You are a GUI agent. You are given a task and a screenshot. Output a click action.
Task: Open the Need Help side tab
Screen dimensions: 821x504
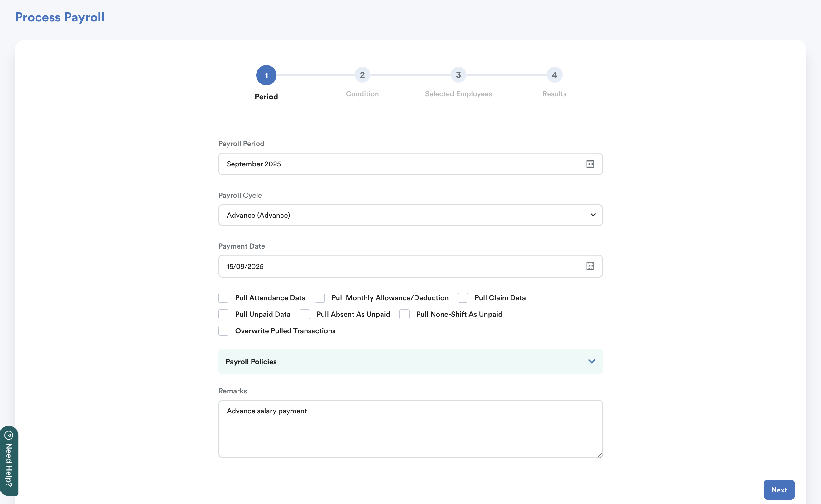point(9,465)
